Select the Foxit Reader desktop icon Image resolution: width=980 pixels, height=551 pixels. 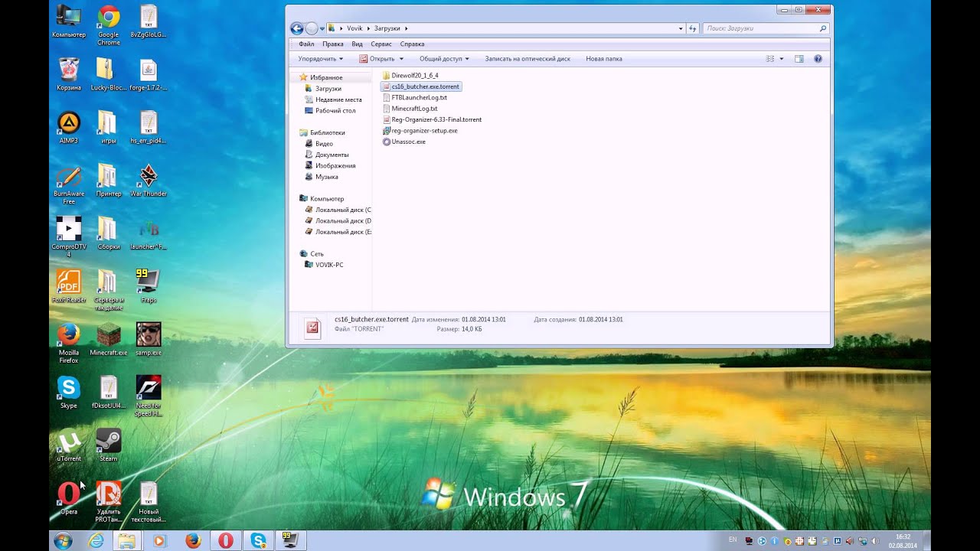click(68, 286)
